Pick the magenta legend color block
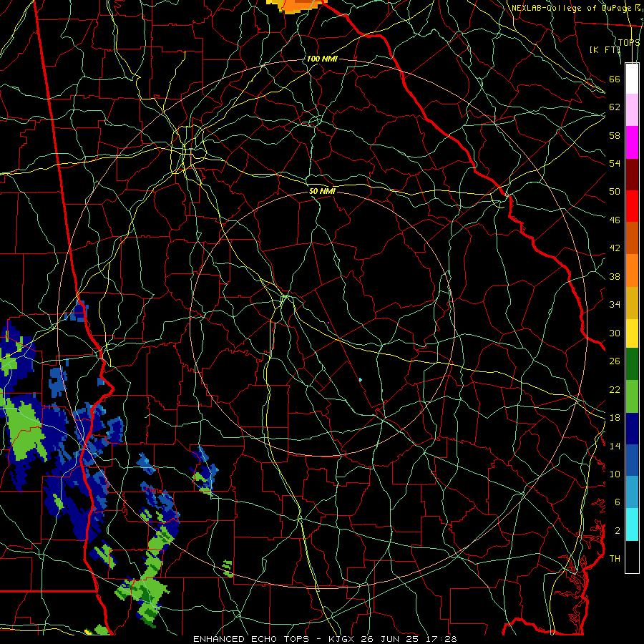 pos(632,142)
